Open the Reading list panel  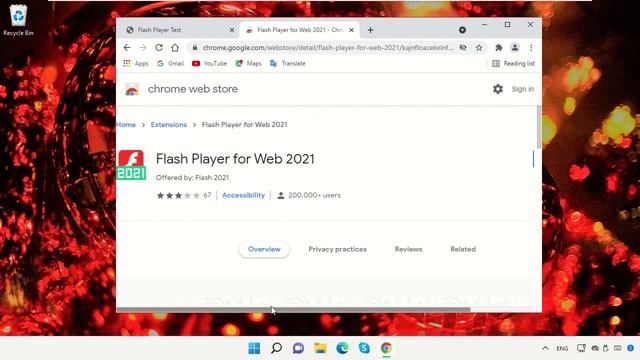tap(513, 64)
